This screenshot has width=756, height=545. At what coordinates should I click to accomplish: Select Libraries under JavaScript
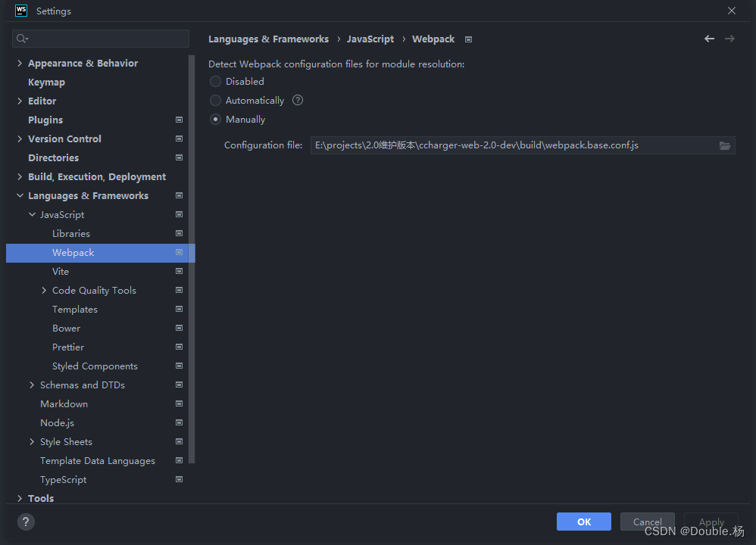71,234
